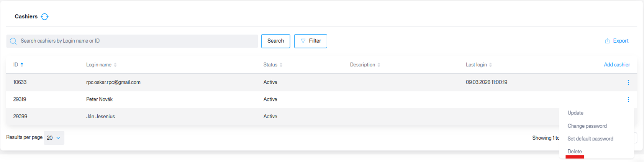Click ID 29319 cell
The width and height of the screenshot is (644, 162).
click(20, 99)
